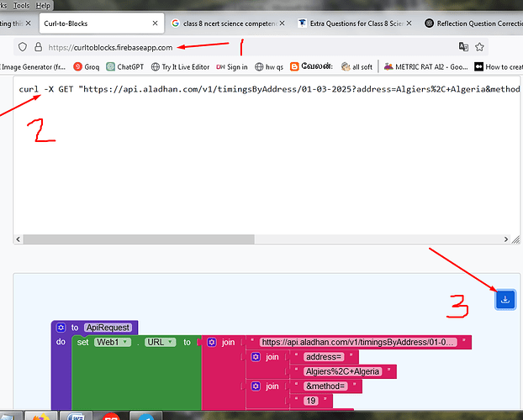Screen dimensions: 523x420
Task: Bookmark this page with the star icon
Action: point(479,47)
